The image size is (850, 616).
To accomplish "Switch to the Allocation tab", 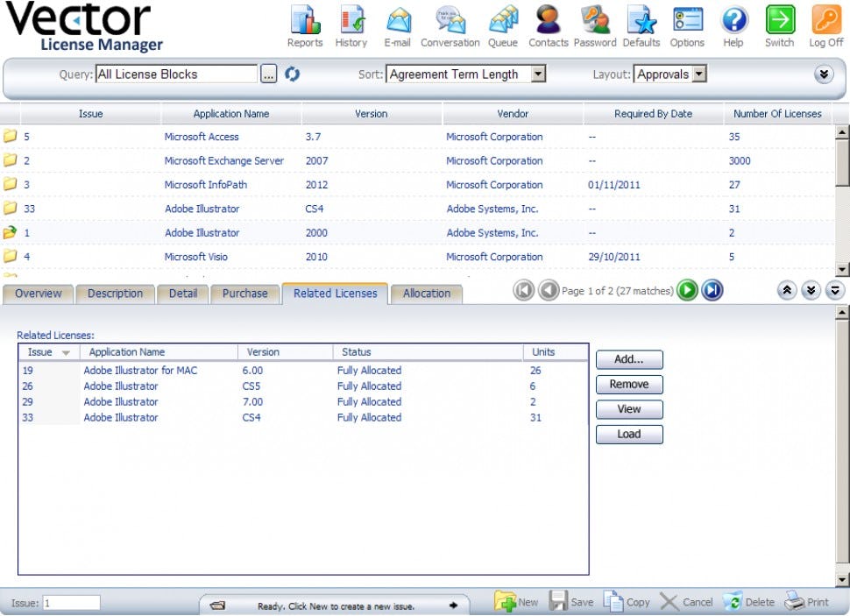I will tap(426, 294).
